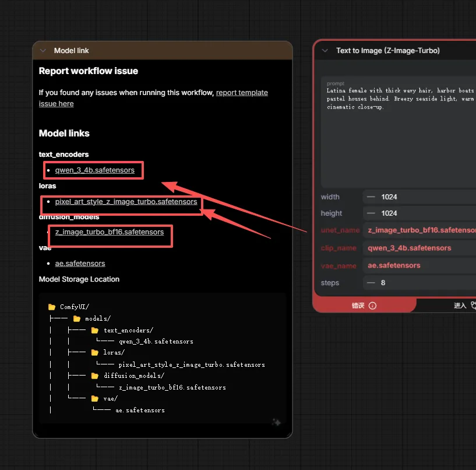Click the Model links heading
Viewport: 476px width, 470px height.
point(64,134)
